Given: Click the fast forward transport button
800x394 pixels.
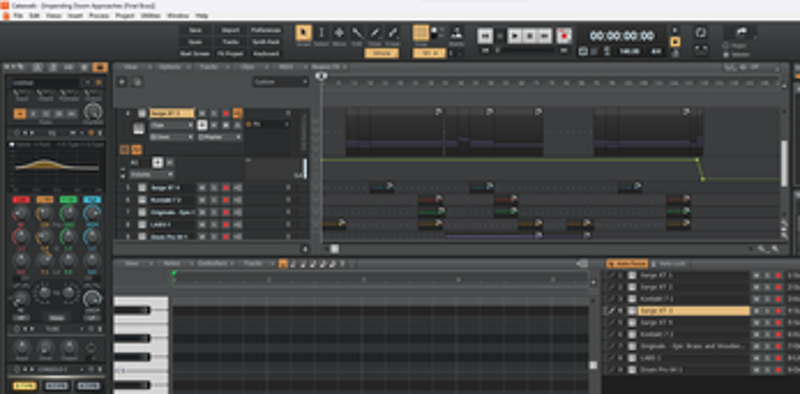Looking at the screenshot, I should [545, 36].
